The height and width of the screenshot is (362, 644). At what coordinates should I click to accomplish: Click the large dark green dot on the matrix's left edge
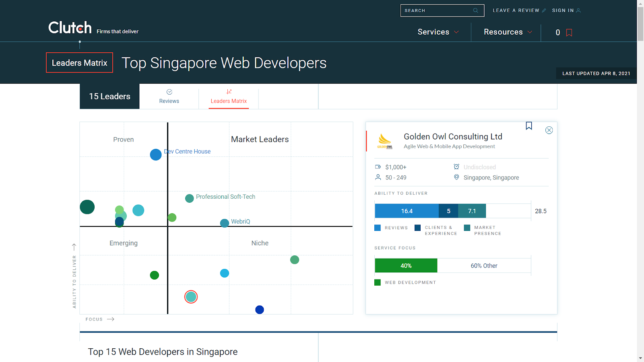(87, 207)
